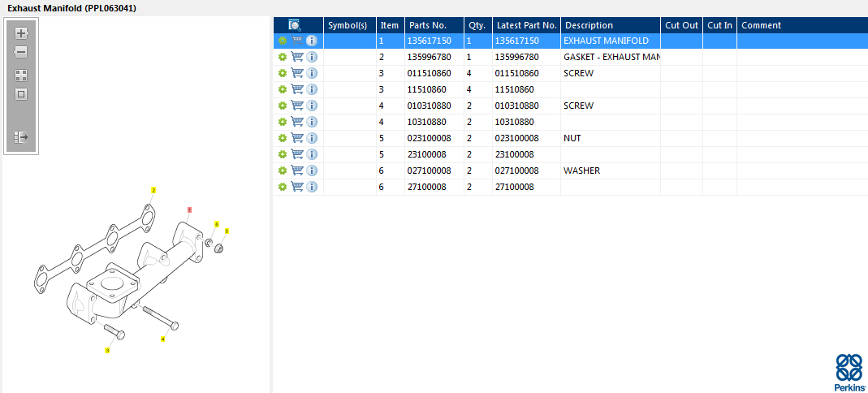Click the Perkins logo
Viewport: 868px width, 393px height.
(849, 373)
